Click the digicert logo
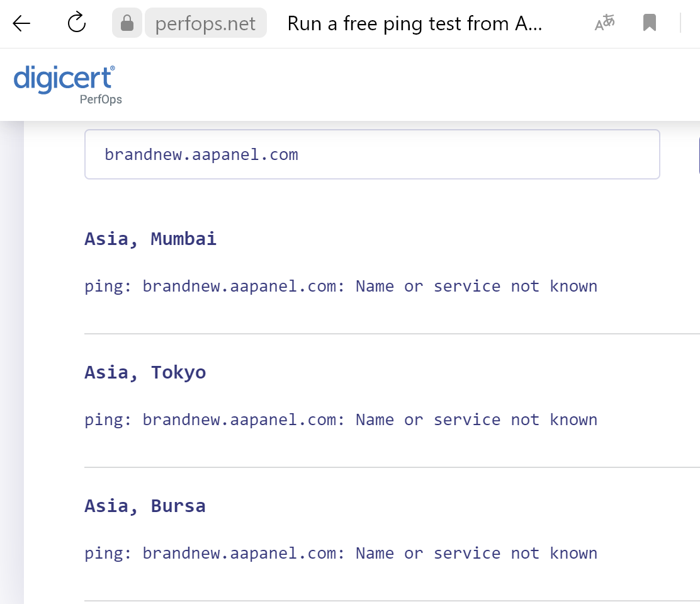Viewport: 700px width, 604px height. click(x=64, y=79)
